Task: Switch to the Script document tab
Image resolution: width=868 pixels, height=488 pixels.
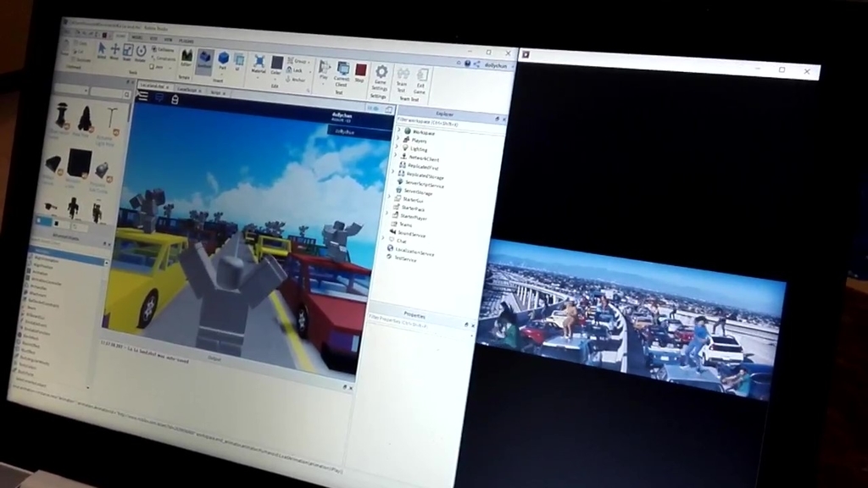Action: coord(216,92)
